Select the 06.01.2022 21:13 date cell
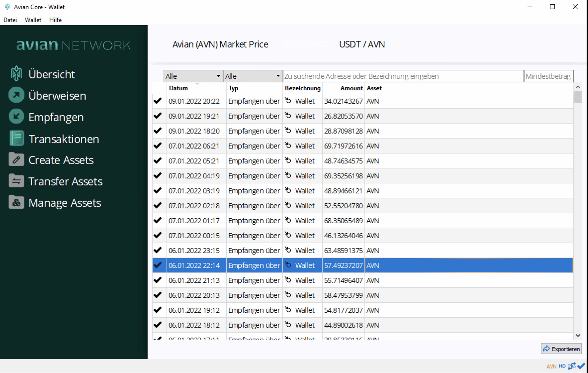 (x=197, y=280)
